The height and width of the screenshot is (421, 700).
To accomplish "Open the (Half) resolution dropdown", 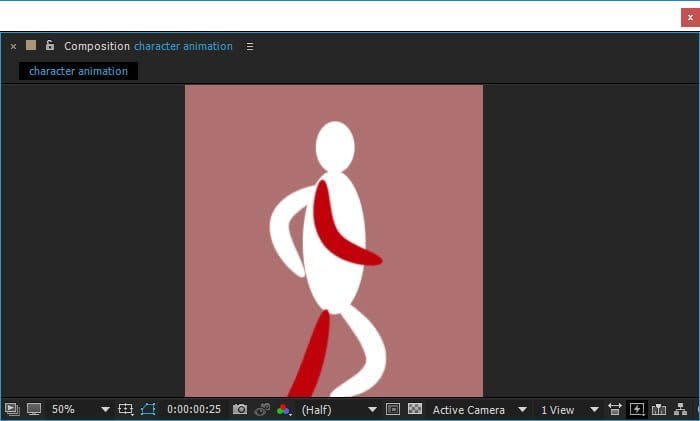I will point(339,410).
